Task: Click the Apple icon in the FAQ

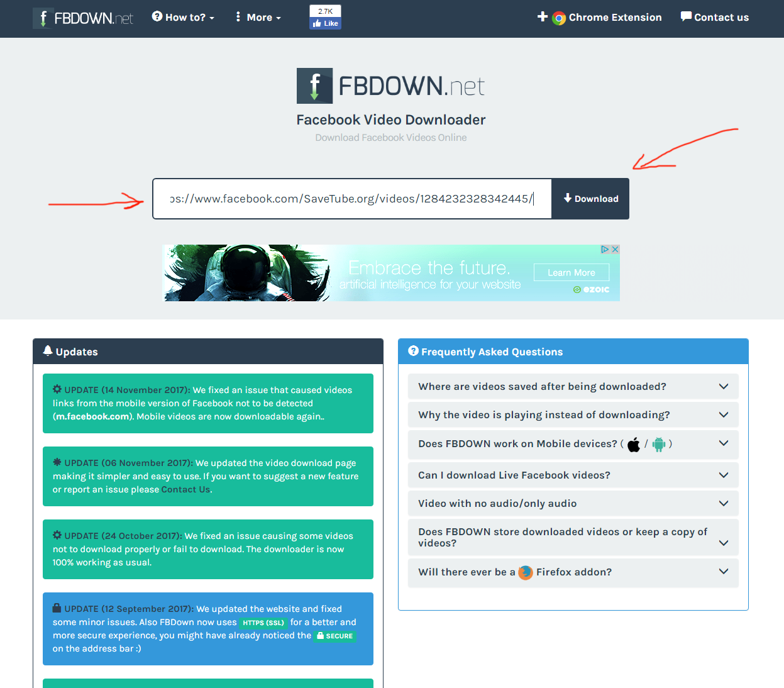Action: (634, 445)
